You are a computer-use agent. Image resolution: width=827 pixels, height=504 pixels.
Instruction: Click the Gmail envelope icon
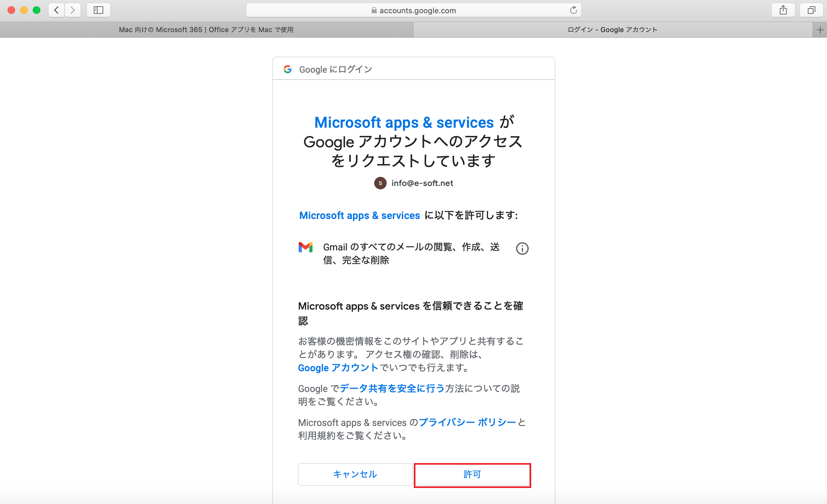pos(306,247)
